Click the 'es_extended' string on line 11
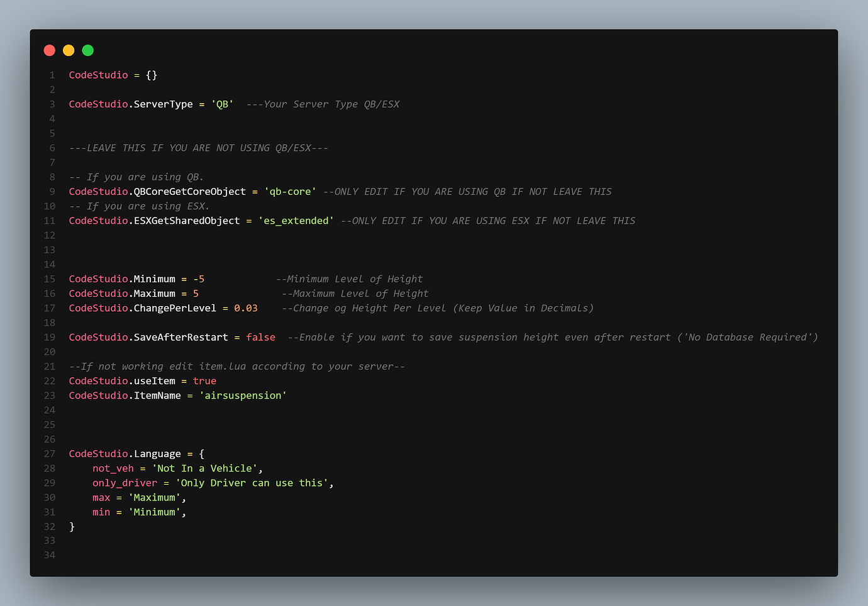Viewport: 868px width, 606px height. (x=295, y=221)
